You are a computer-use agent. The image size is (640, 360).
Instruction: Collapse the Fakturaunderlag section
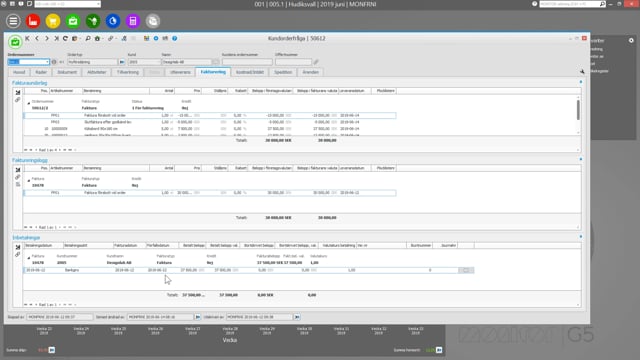click(x=581, y=82)
